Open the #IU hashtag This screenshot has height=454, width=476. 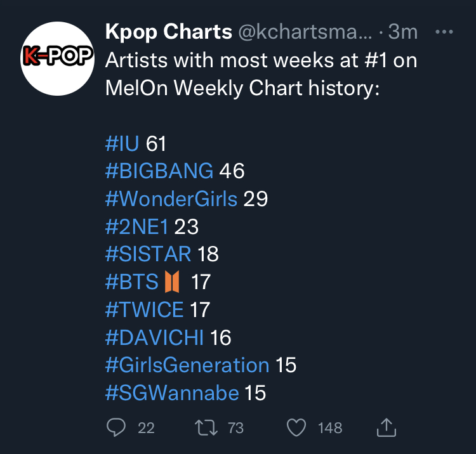coord(122,143)
